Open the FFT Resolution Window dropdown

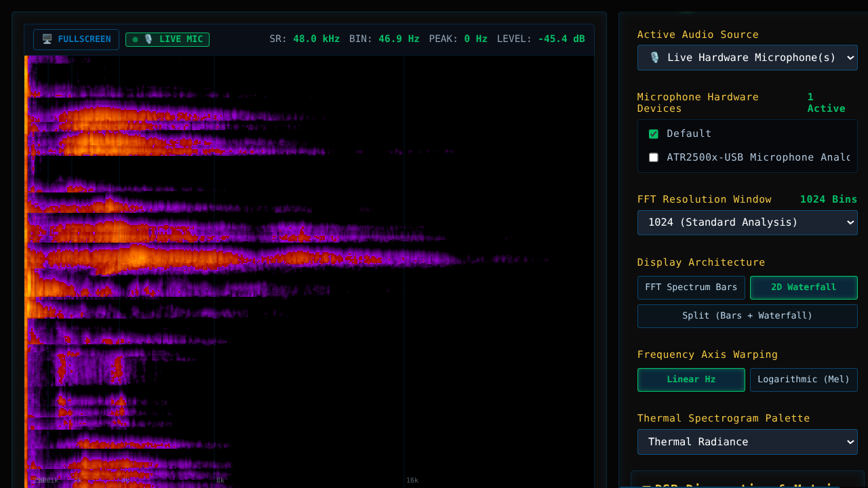click(x=747, y=222)
